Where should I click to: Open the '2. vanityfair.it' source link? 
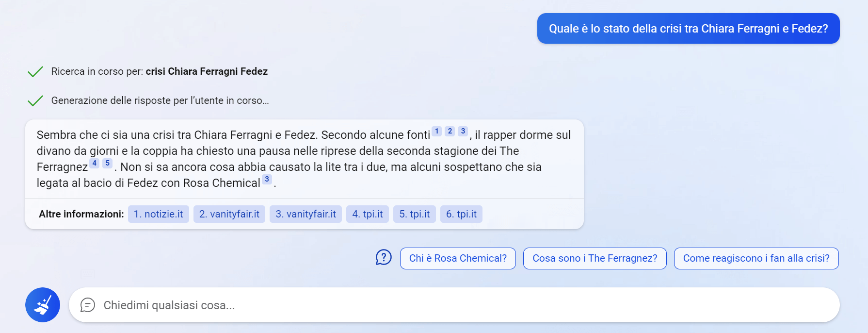pos(229,214)
